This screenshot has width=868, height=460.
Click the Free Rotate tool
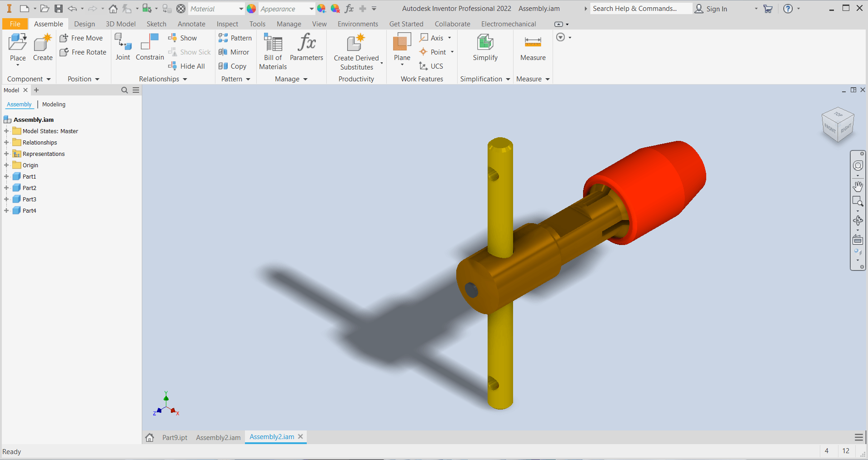pyautogui.click(x=83, y=52)
